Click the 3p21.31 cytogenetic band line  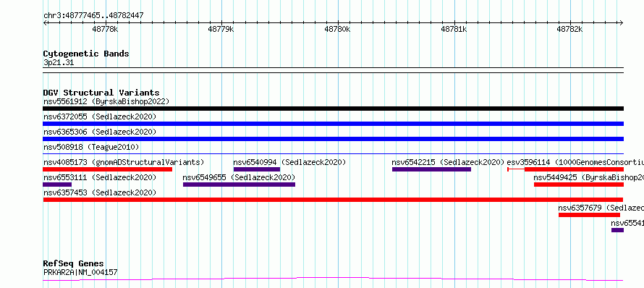333,70
